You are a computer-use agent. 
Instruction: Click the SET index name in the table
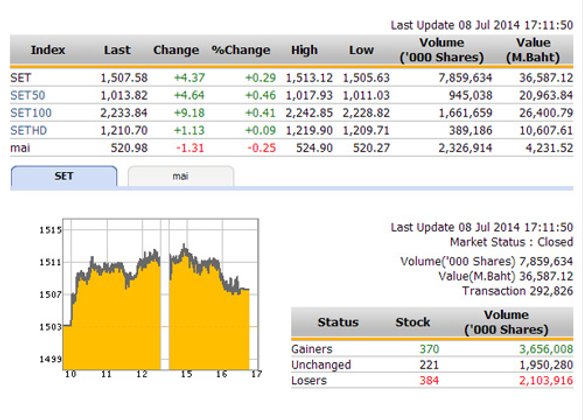tap(20, 78)
